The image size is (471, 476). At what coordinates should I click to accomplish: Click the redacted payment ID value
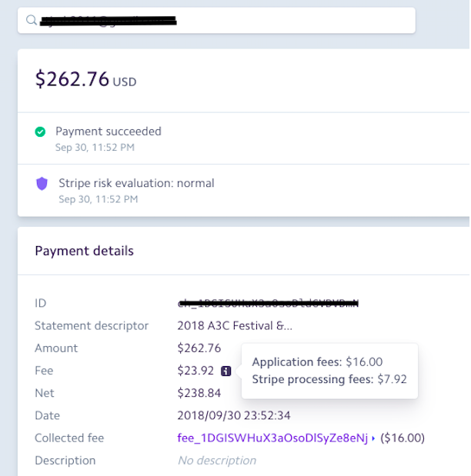[x=268, y=303]
